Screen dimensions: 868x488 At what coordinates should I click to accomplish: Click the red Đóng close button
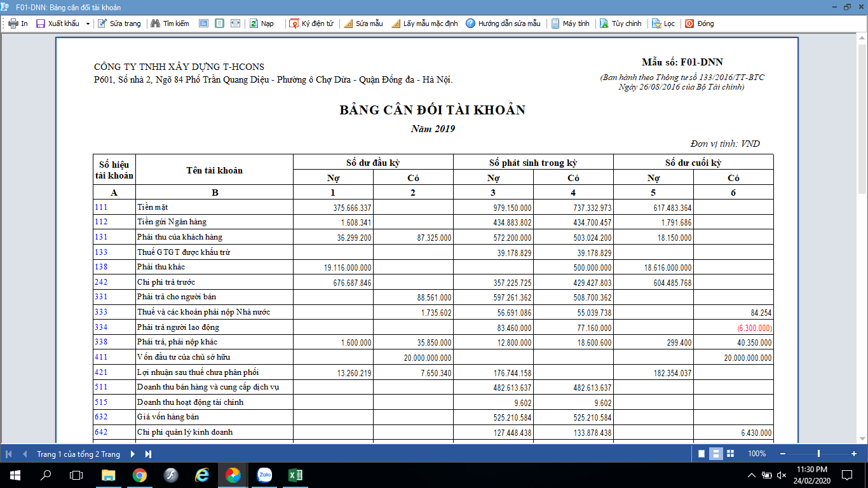point(689,24)
